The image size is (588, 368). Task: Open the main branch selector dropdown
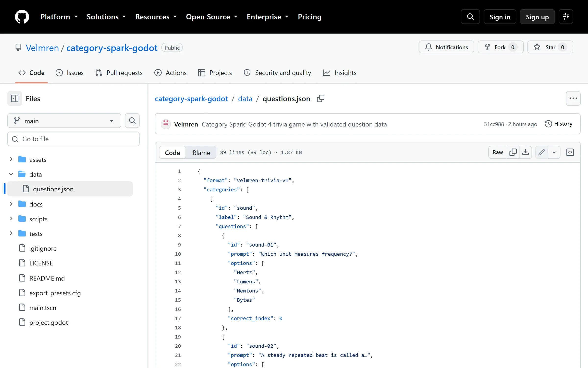point(64,121)
